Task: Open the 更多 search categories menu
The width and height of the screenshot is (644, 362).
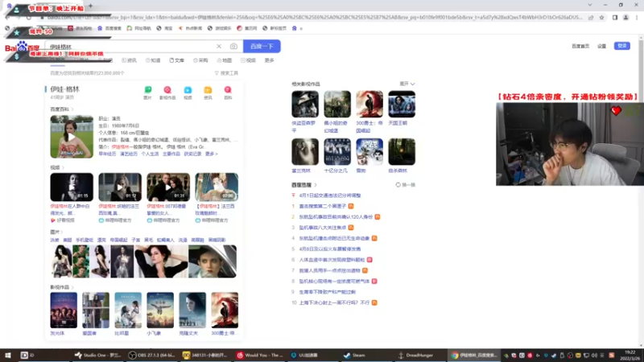Action: [269, 60]
